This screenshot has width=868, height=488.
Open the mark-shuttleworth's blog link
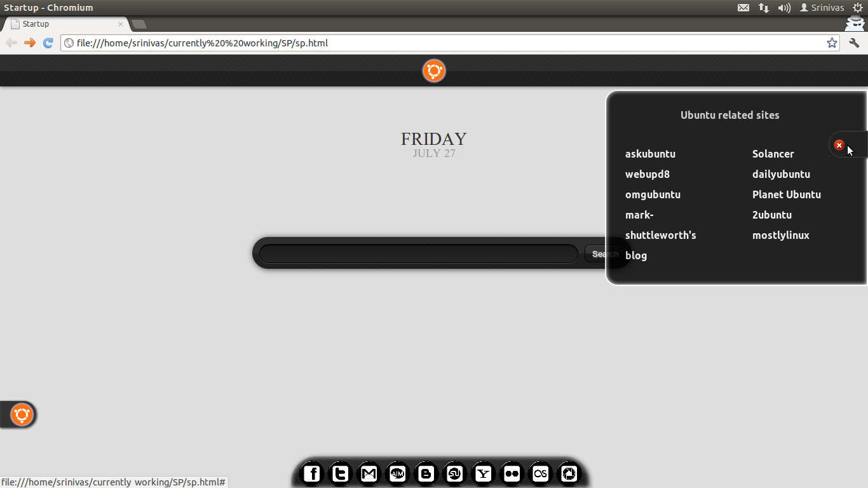point(661,235)
